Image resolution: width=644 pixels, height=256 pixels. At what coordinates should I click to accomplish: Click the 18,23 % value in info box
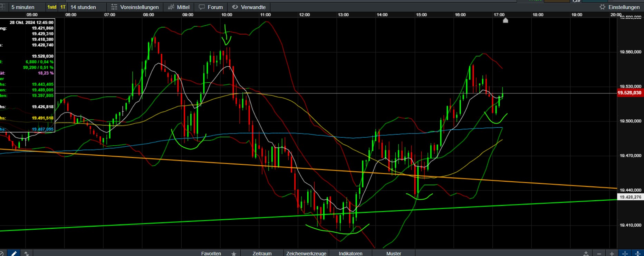click(x=46, y=73)
